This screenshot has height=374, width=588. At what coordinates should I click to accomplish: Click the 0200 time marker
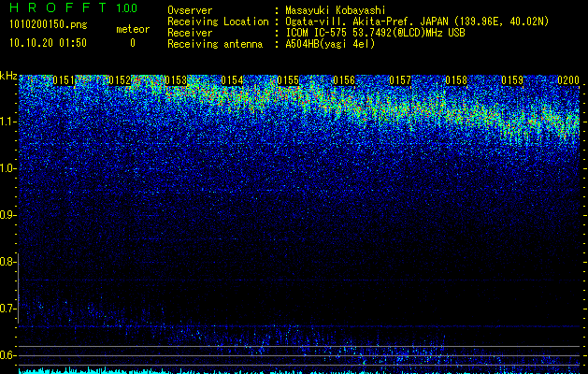[x=568, y=80]
